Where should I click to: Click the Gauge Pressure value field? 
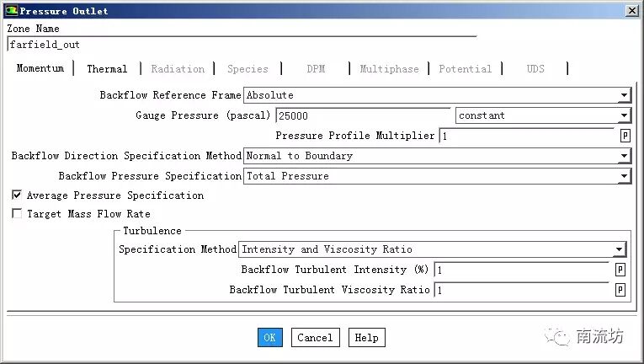362,115
